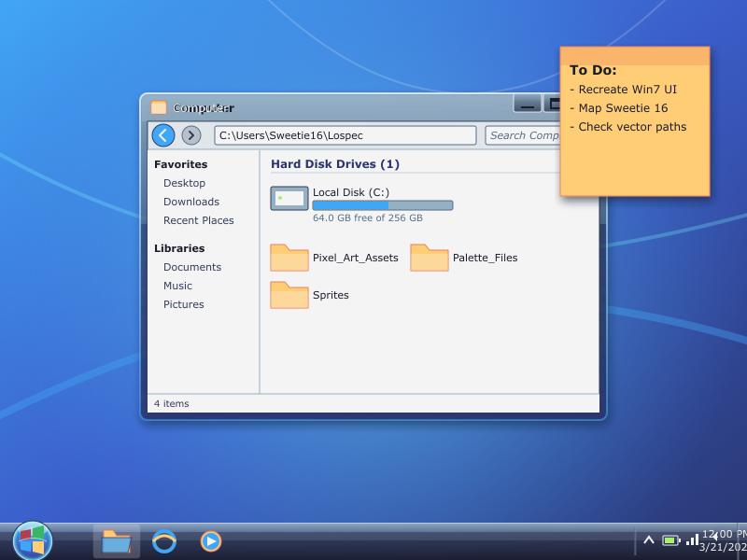Image resolution: width=747 pixels, height=560 pixels.
Task: Select Recent Places under Favorites
Action: pyautogui.click(x=199, y=220)
